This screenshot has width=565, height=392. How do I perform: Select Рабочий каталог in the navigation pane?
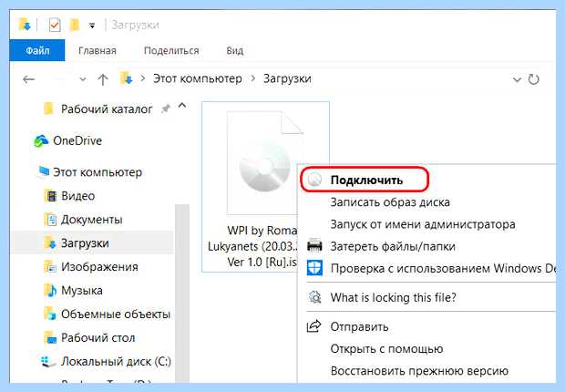(107, 108)
